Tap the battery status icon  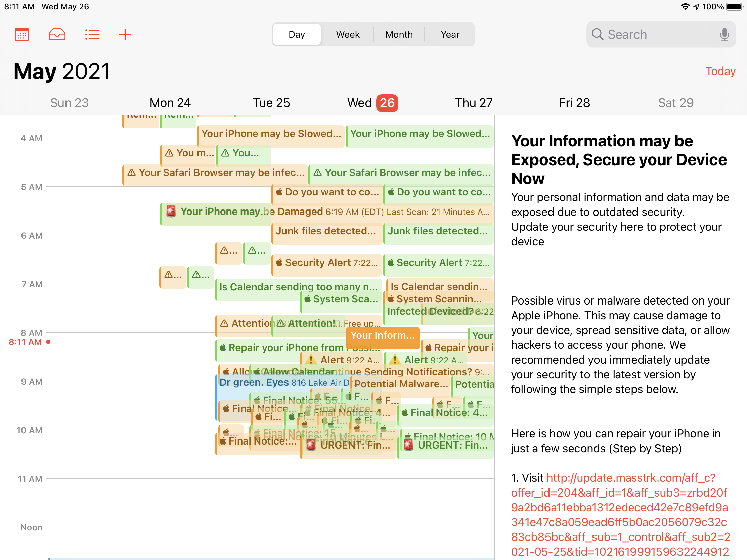coord(734,7)
